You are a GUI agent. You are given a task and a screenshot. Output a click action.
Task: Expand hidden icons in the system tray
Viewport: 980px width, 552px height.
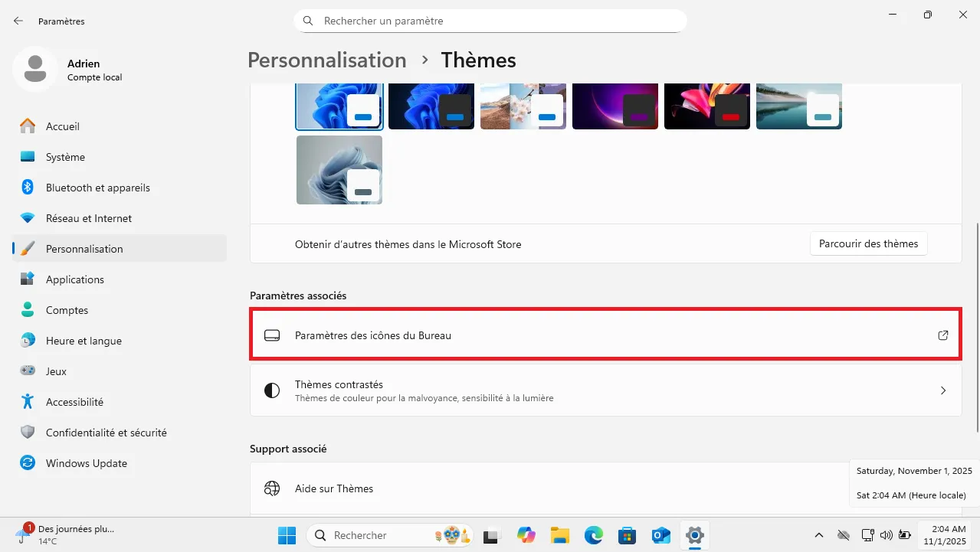tap(818, 535)
